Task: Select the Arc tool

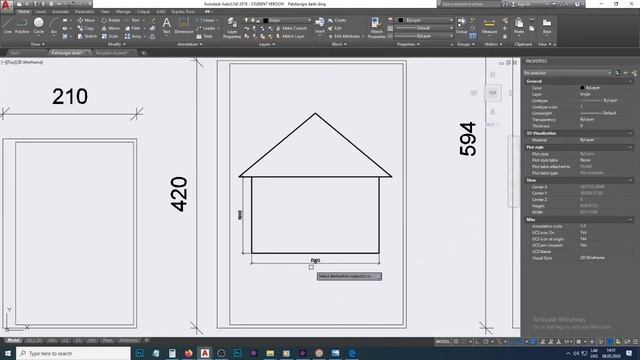Action: (x=53, y=26)
